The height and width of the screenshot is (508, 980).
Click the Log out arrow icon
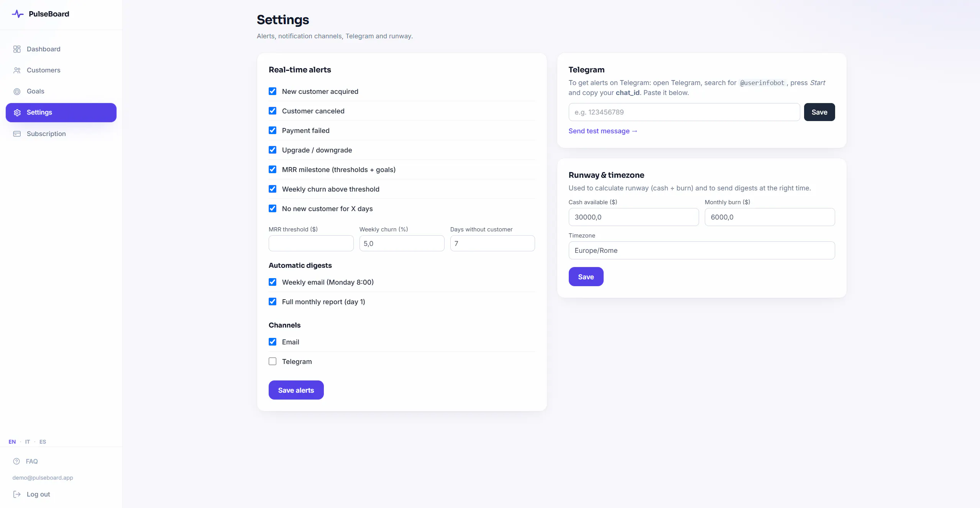(x=17, y=494)
